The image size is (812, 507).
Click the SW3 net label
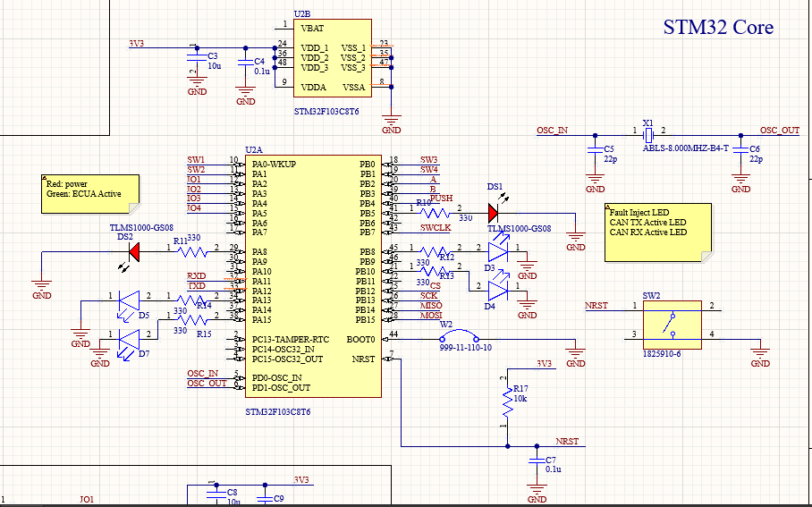click(x=428, y=159)
